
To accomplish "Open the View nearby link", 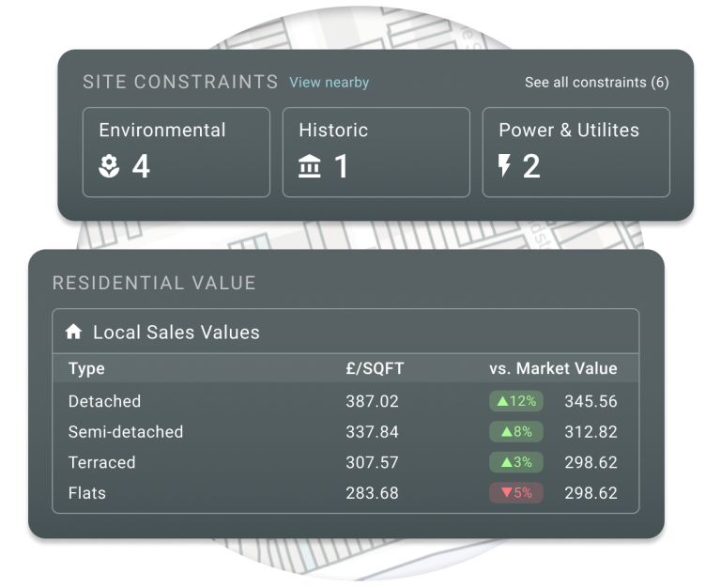I will pos(329,83).
